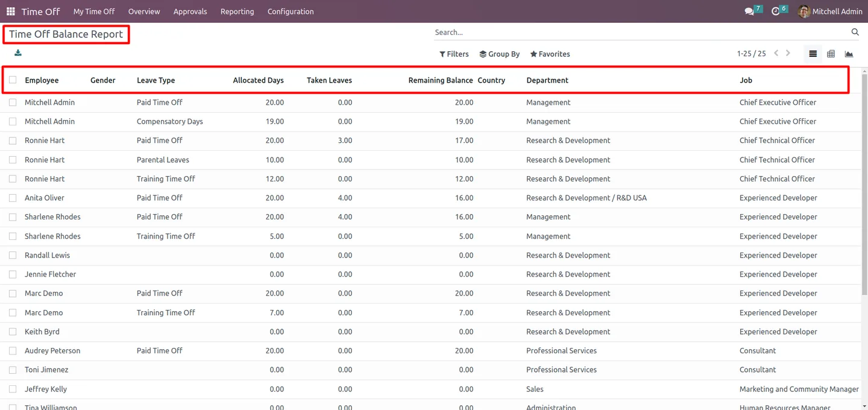Image resolution: width=868 pixels, height=410 pixels.
Task: Open the Approvals menu
Action: (x=190, y=11)
